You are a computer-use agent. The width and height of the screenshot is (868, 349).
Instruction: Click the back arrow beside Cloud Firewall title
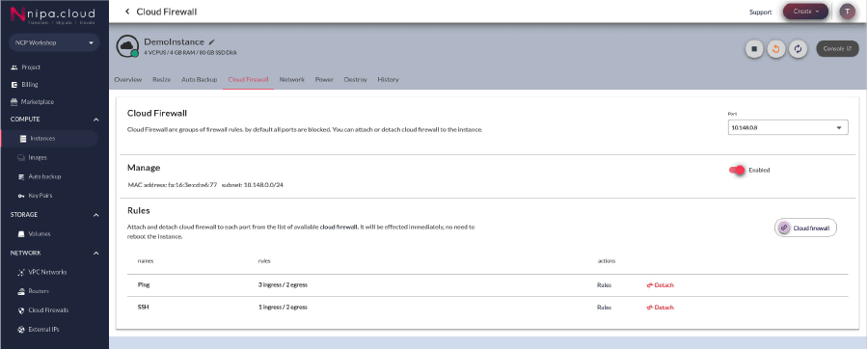pyautogui.click(x=127, y=11)
